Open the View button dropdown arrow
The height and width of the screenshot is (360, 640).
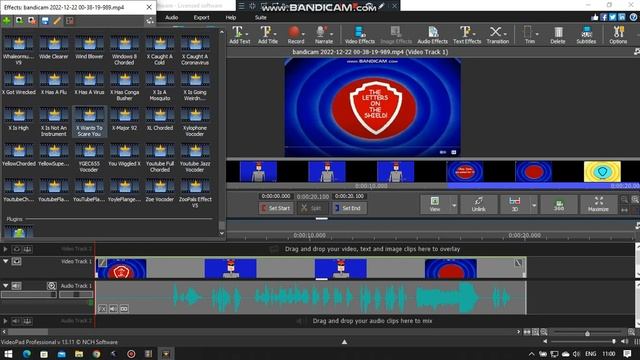453,204
